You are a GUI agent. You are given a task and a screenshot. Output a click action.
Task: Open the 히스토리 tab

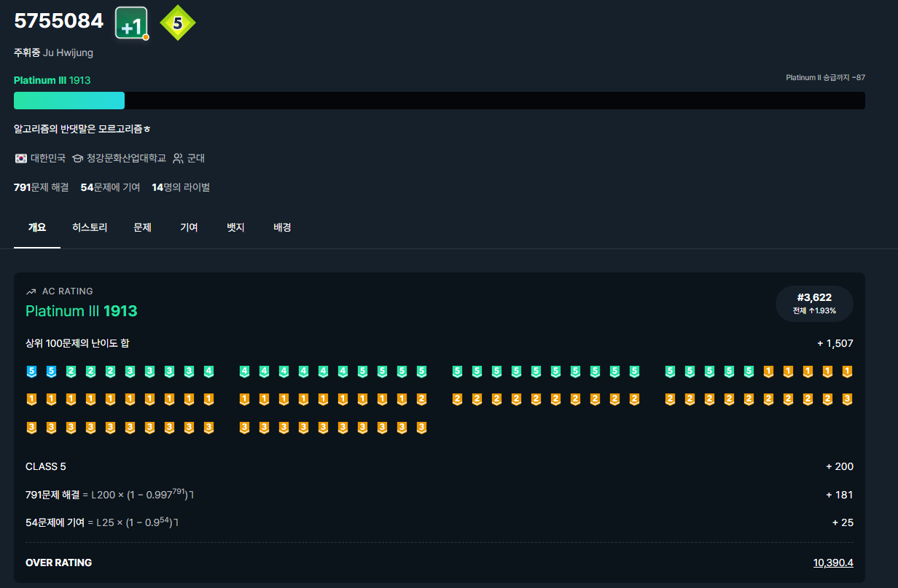(x=90, y=227)
